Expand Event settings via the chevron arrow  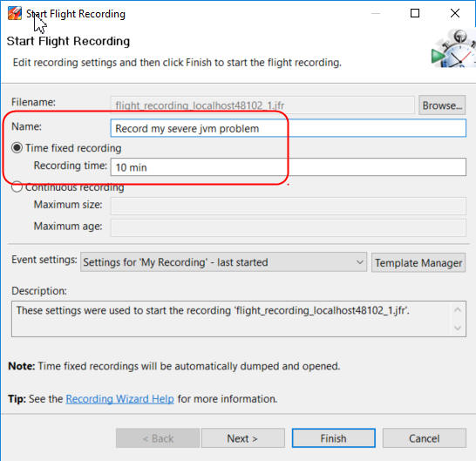359,262
